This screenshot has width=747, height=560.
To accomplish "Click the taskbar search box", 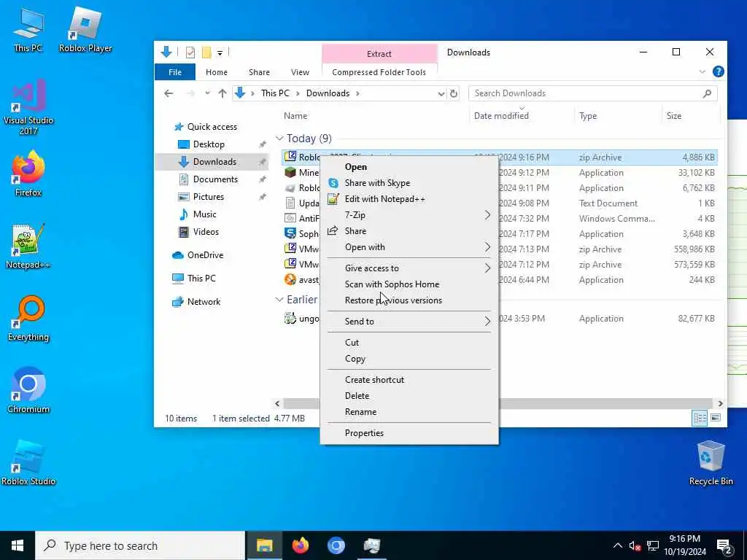I will coord(140,545).
